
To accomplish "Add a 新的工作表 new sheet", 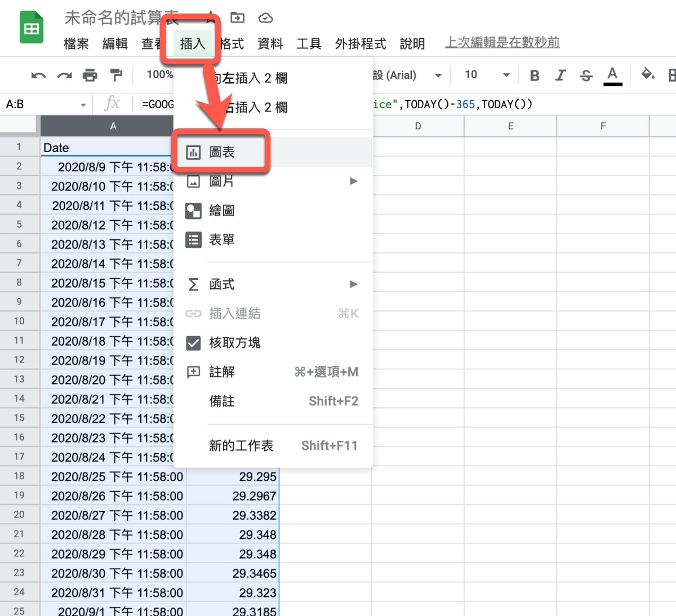I will pyautogui.click(x=273, y=446).
